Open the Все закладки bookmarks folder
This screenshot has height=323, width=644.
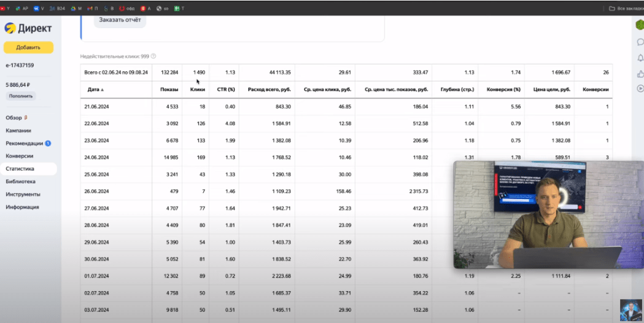(626, 8)
